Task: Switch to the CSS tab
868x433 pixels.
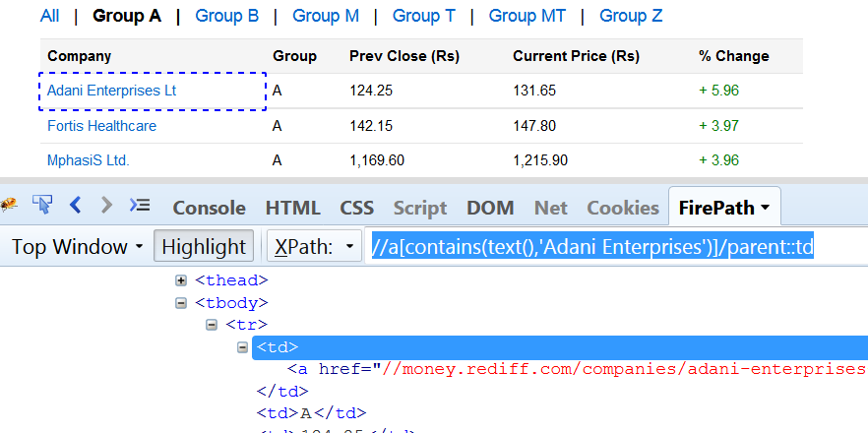Action: tap(357, 209)
